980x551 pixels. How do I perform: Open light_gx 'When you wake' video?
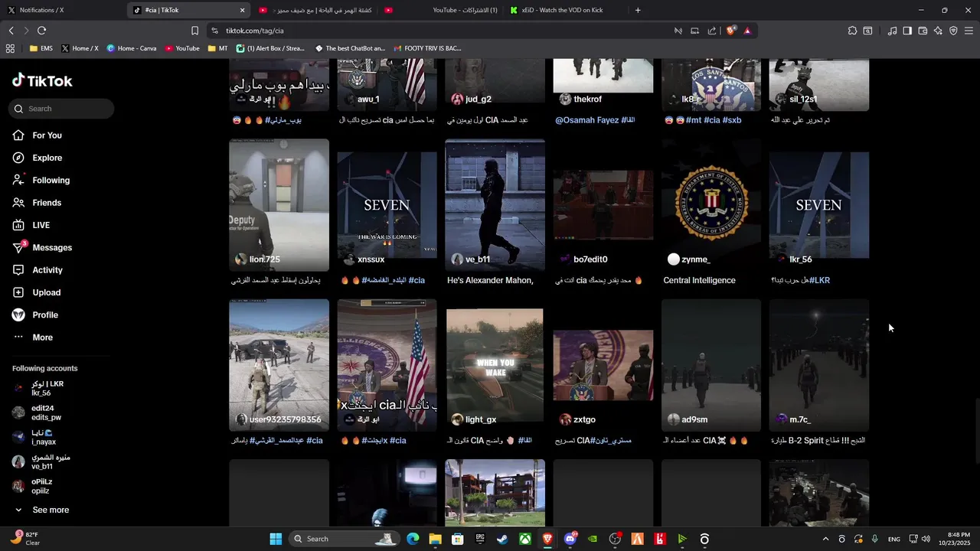click(x=495, y=365)
